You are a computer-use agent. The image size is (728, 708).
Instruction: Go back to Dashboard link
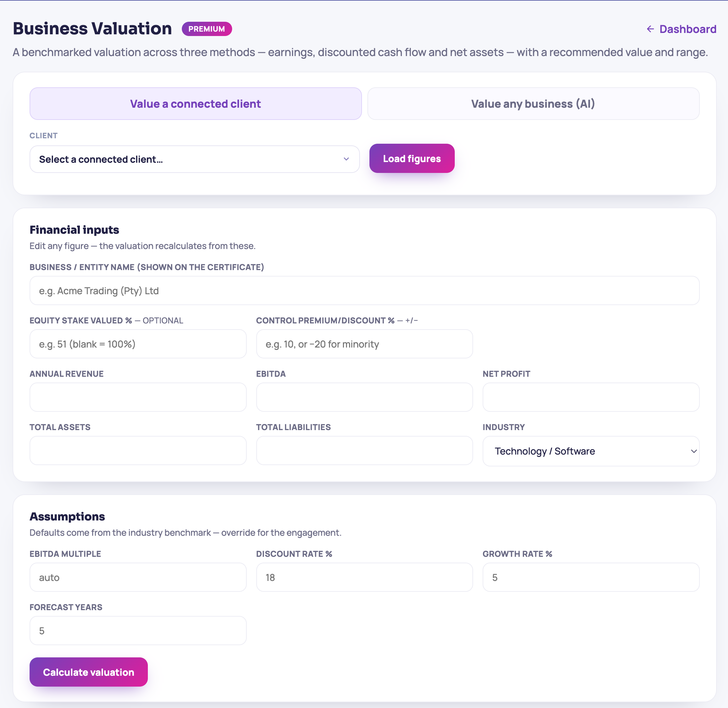tap(681, 29)
